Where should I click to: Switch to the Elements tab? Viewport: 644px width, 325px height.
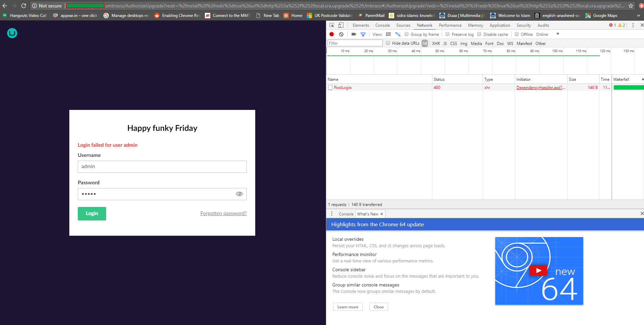[360, 25]
